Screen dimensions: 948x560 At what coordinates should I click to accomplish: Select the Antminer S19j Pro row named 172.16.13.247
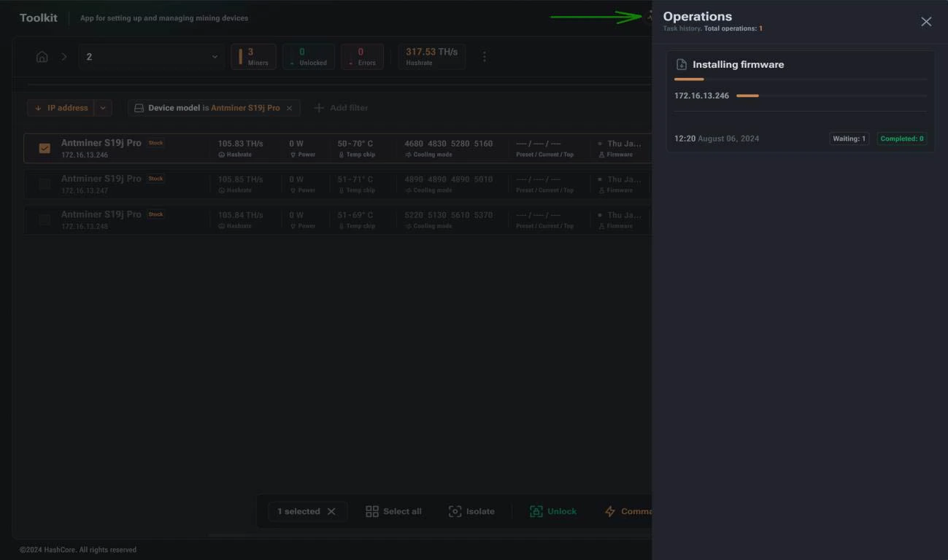(x=337, y=184)
